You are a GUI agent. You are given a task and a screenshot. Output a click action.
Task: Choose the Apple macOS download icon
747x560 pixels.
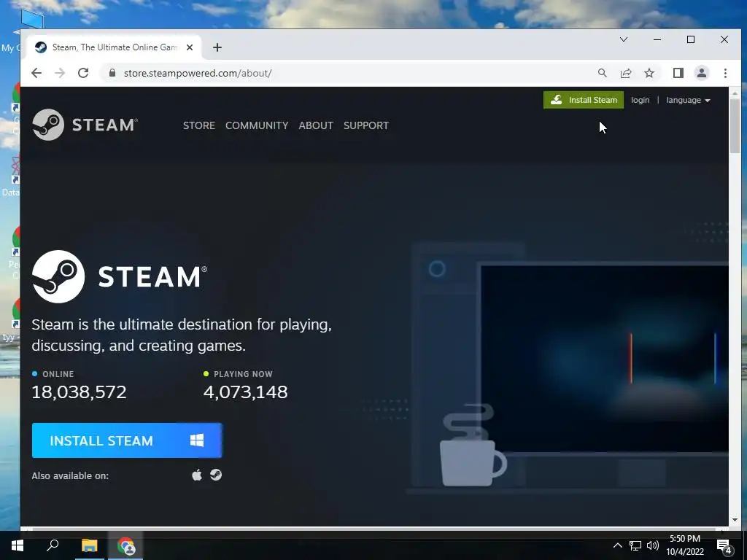point(197,475)
